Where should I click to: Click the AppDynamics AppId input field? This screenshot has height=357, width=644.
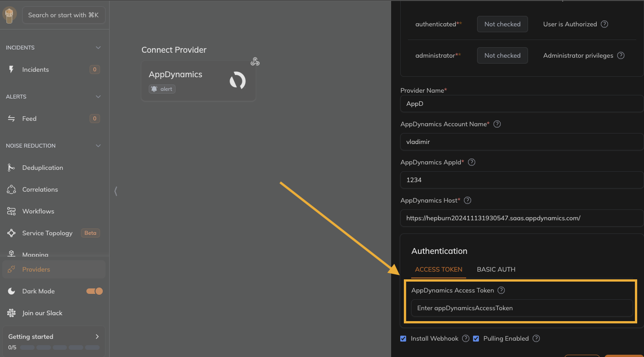point(522,180)
